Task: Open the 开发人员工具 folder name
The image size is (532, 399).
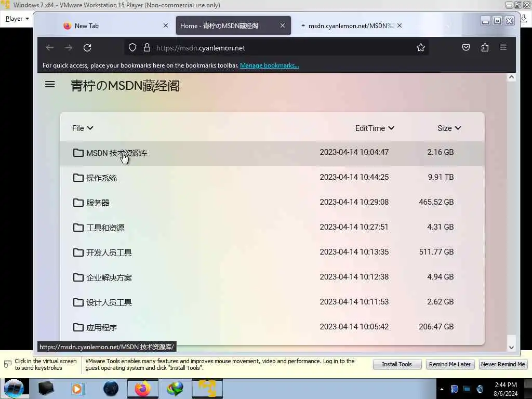Action: coord(109,253)
